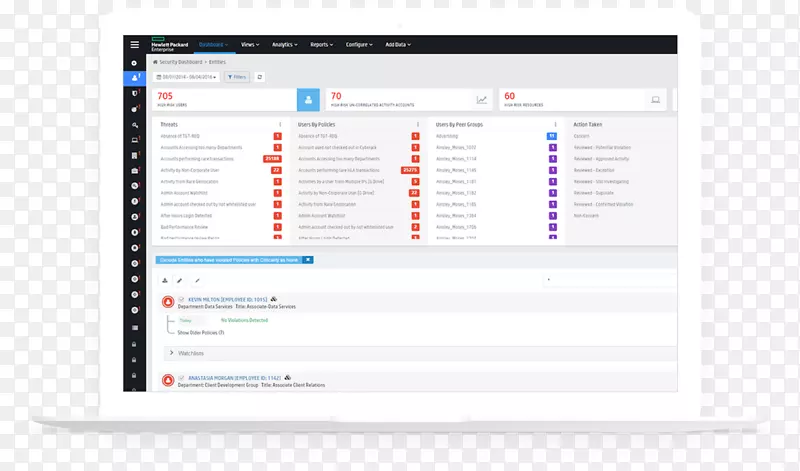This screenshot has width=800, height=471.
Task: Open the Kevin Milton employee link
Action: tap(228, 300)
